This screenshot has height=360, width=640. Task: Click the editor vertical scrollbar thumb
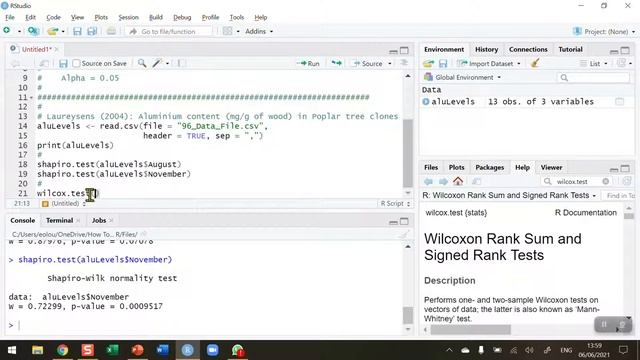(x=407, y=153)
